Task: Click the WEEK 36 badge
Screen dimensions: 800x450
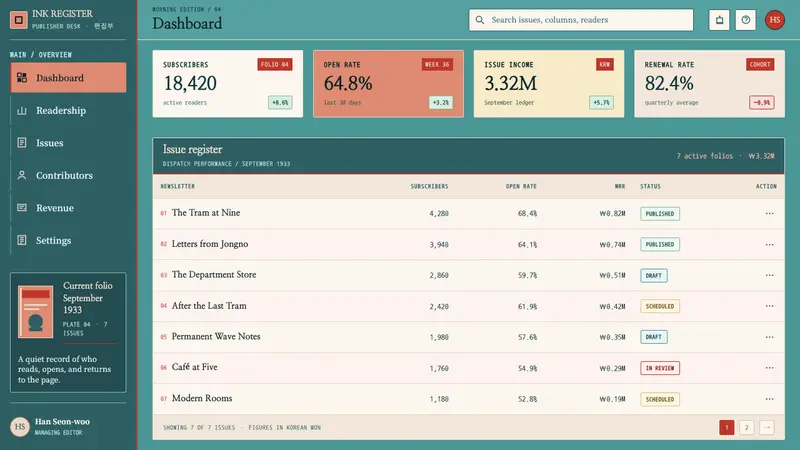Action: click(437, 64)
